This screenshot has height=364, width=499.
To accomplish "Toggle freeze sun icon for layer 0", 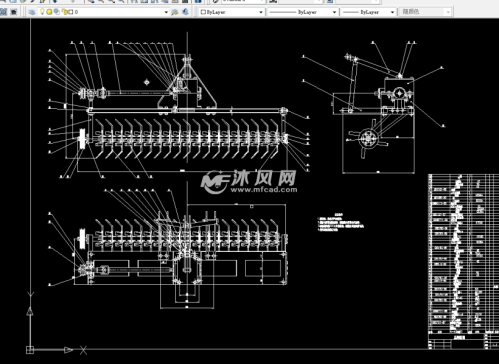I will (49, 12).
